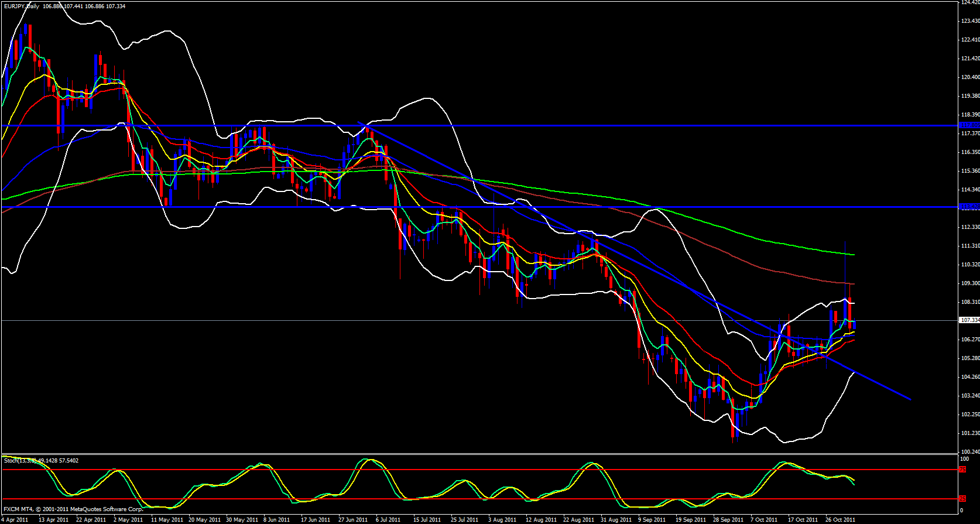
Task: Click the 4 Apr 2011 date label
Action: pyautogui.click(x=14, y=519)
